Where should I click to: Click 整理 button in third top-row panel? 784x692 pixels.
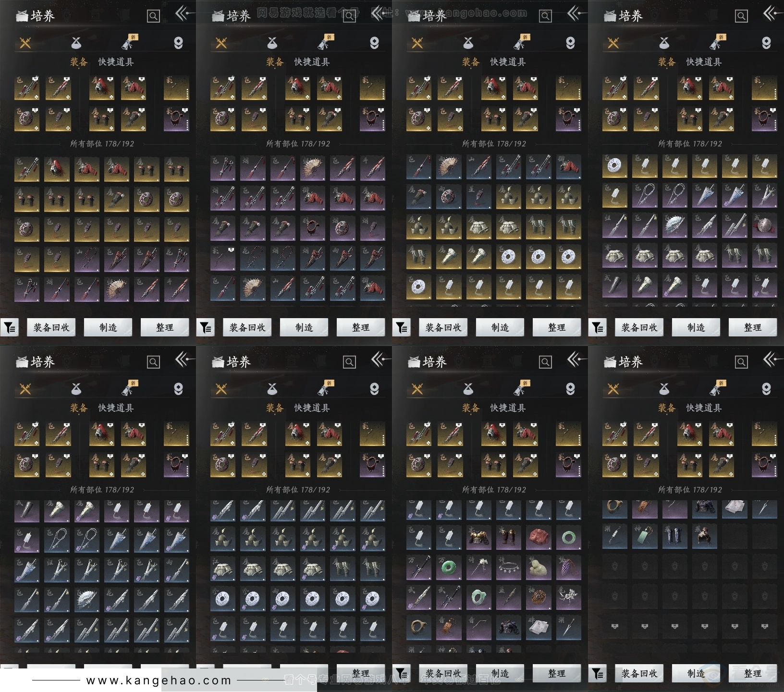click(557, 327)
